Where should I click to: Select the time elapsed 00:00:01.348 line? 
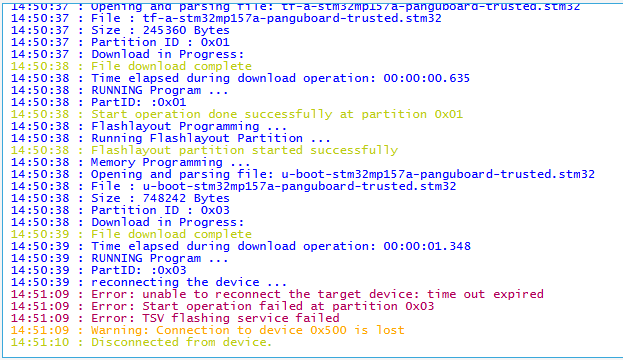click(241, 246)
